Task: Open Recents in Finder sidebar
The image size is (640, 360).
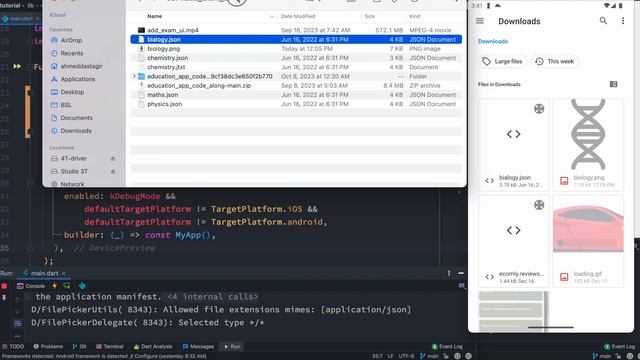Action: click(x=67, y=53)
